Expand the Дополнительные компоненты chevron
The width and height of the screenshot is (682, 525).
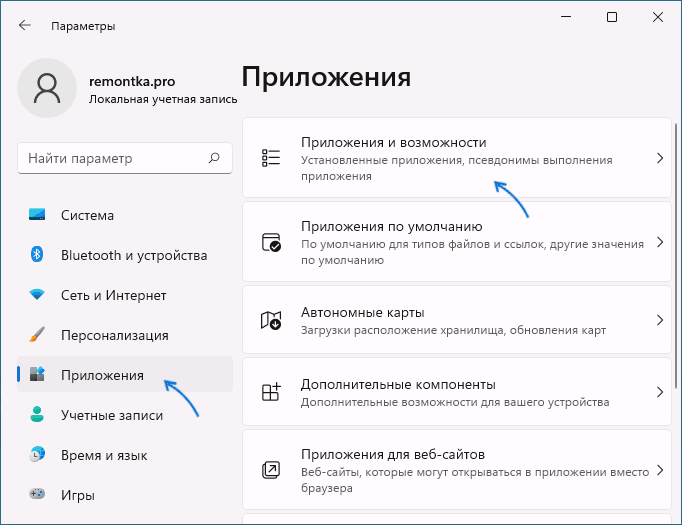[660, 392]
